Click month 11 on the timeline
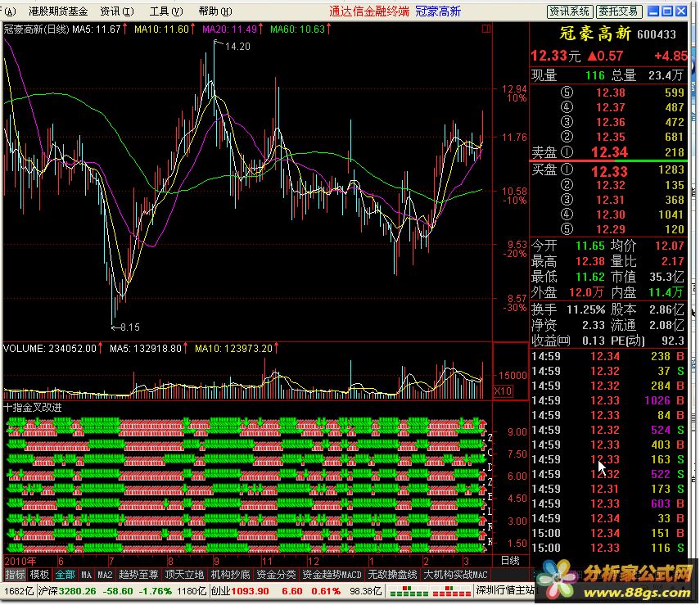Image resolution: width=700 pixels, height=605 pixels. (267, 562)
